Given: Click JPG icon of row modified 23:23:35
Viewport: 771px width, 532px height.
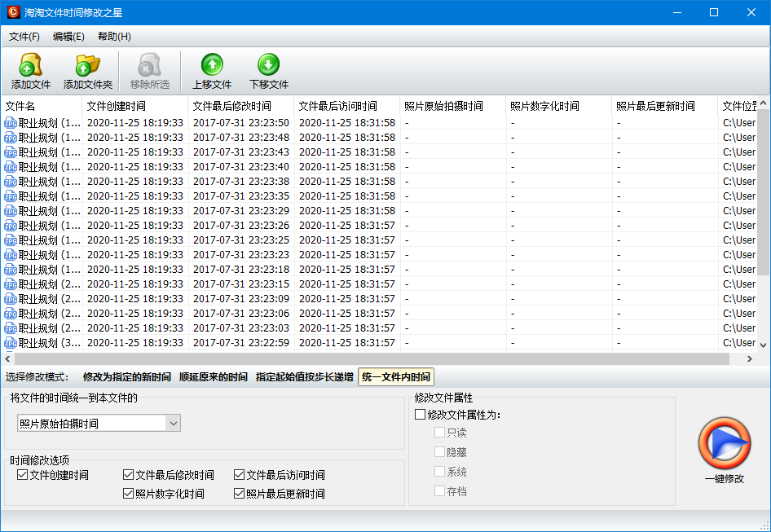Looking at the screenshot, I should point(11,196).
